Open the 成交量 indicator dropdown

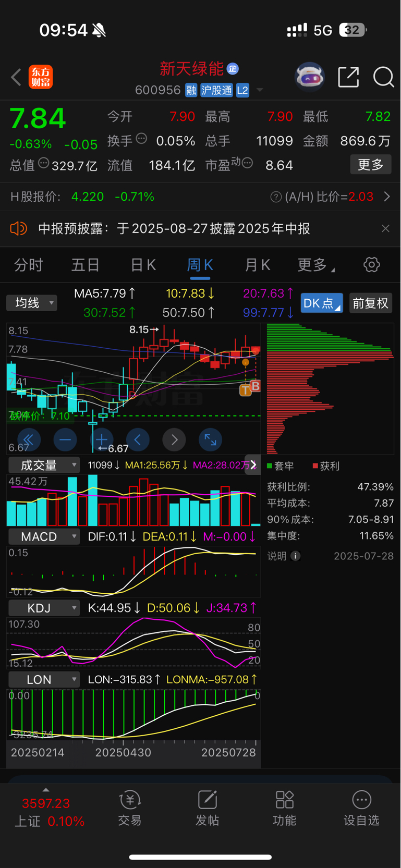44,465
